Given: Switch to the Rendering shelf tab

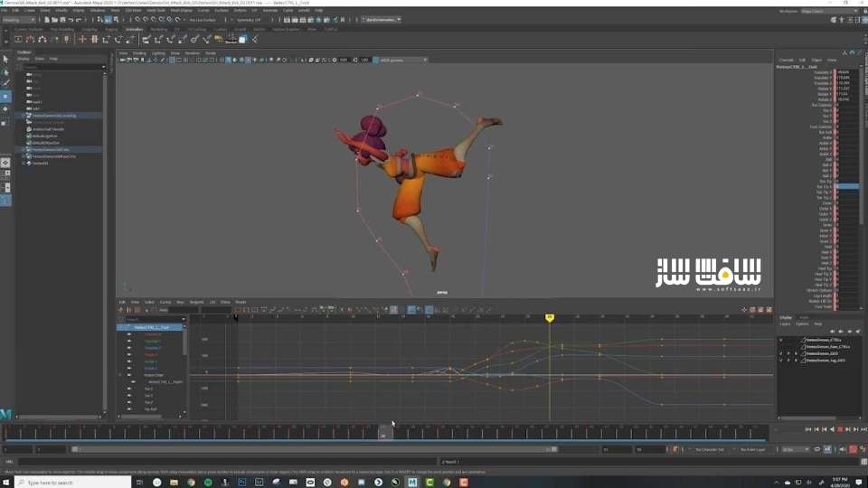Looking at the screenshot, I should (x=159, y=29).
